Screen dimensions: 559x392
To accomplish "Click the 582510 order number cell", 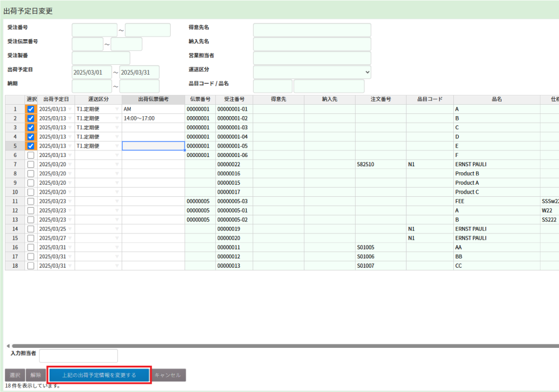I will (381, 164).
